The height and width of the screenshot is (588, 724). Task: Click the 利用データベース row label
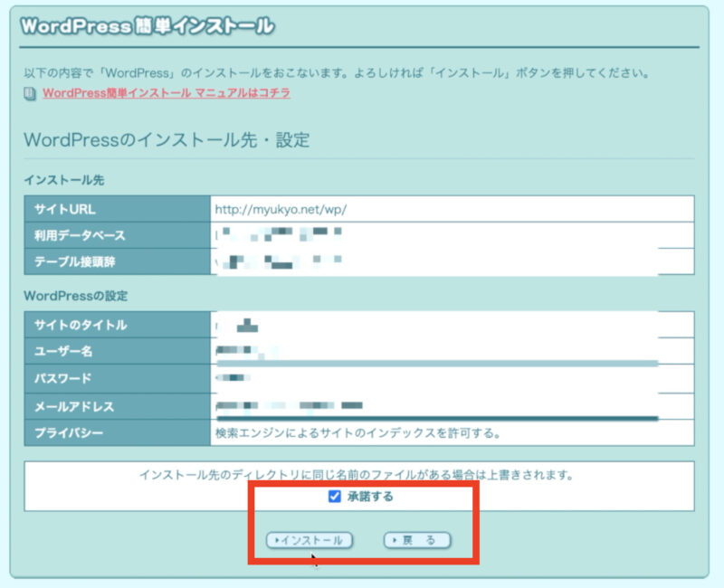tap(118, 235)
